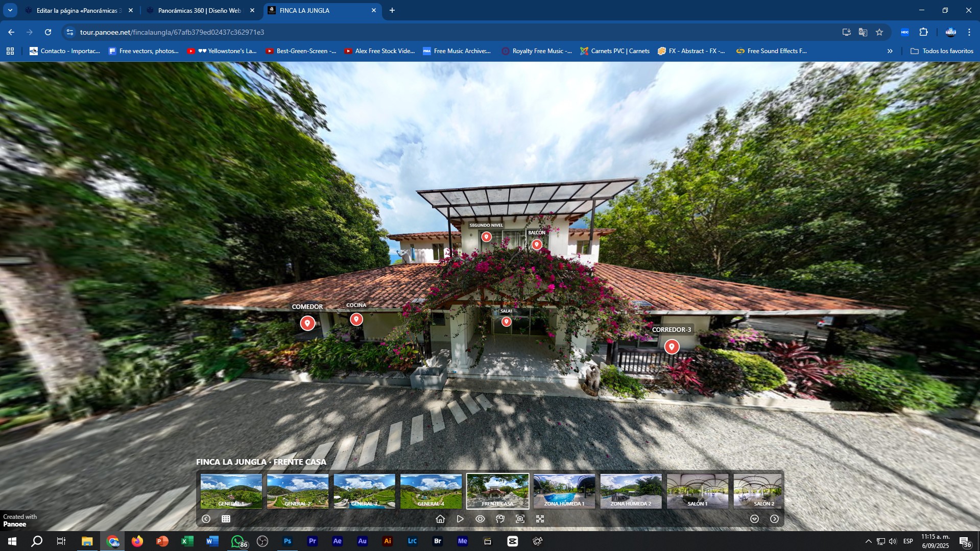Open the ZONA HÚMEDA 1 thumbnail

564,491
